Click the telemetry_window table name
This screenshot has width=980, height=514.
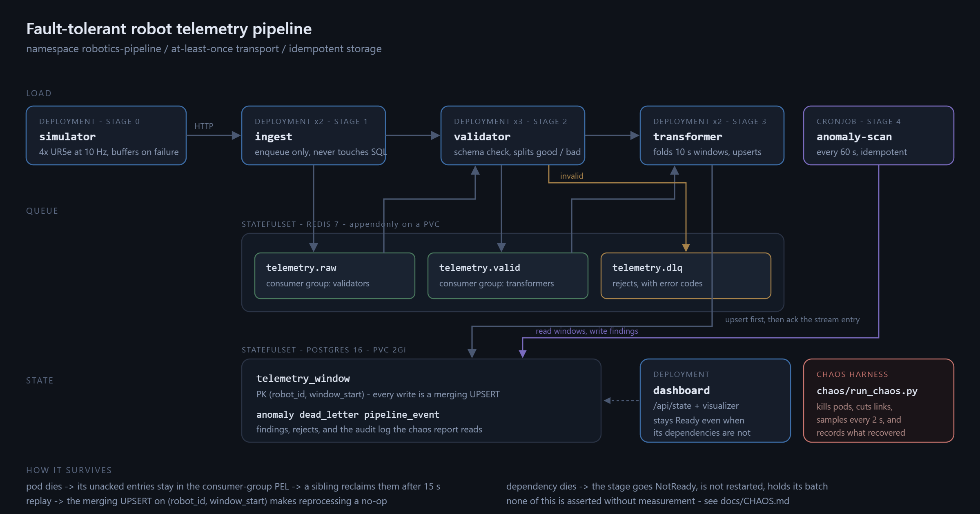[x=303, y=379]
